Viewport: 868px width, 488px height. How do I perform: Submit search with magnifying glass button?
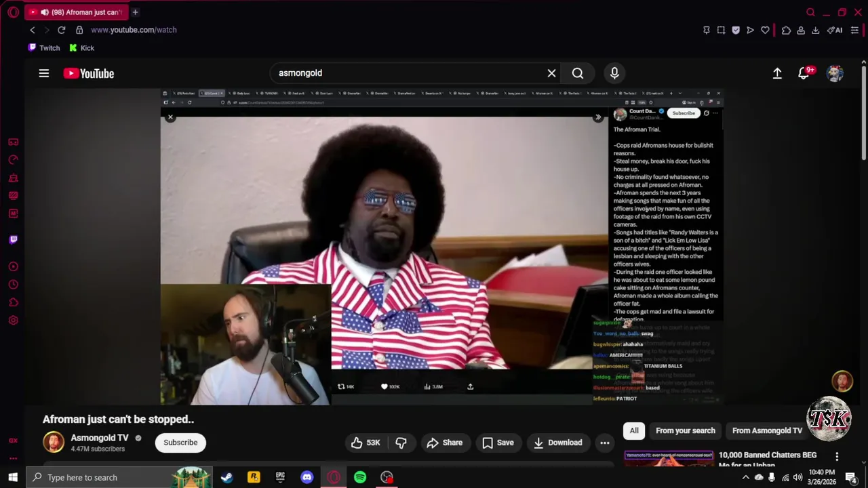[578, 73]
